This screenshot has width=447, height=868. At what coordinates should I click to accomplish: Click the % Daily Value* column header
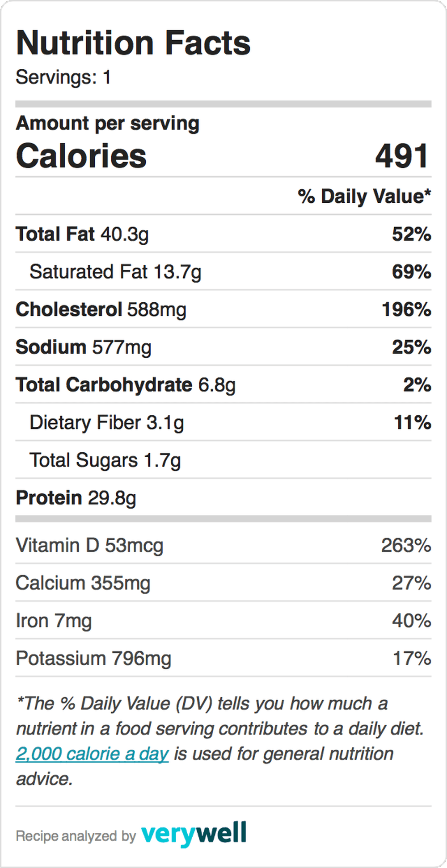(x=364, y=196)
